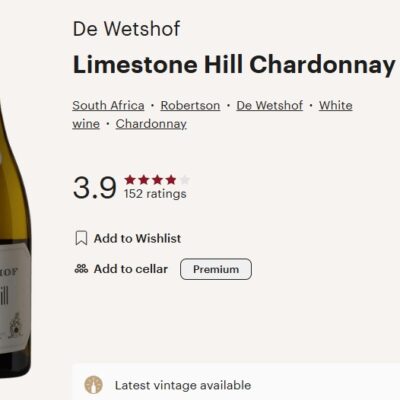Click the grapes icon beside Add to cellar
The height and width of the screenshot is (400, 400).
click(81, 269)
